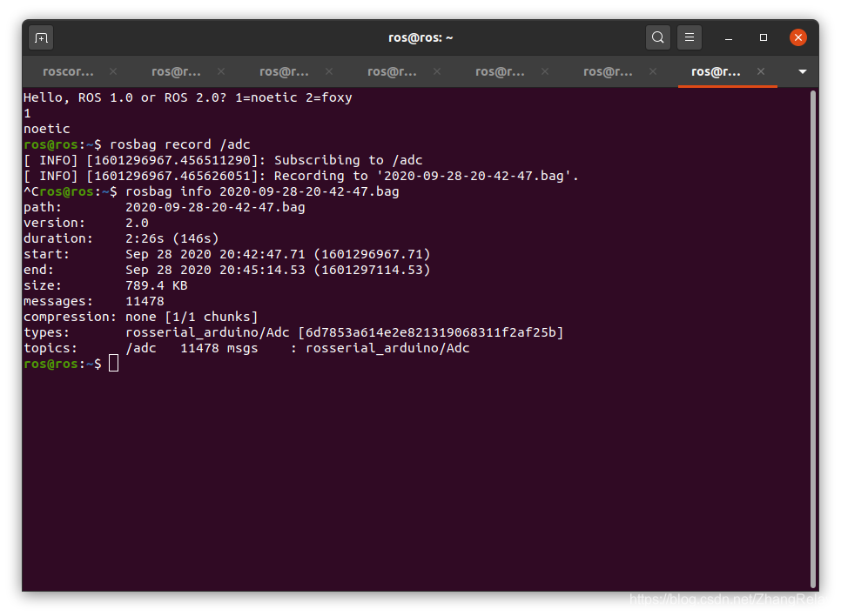Expand the tab list dropdown arrow
841x616 pixels.
(x=803, y=71)
